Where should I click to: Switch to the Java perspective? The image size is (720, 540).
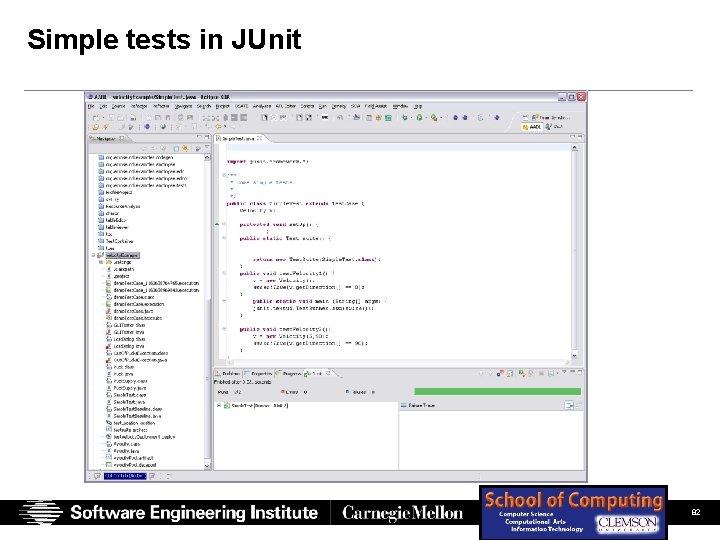(553, 127)
